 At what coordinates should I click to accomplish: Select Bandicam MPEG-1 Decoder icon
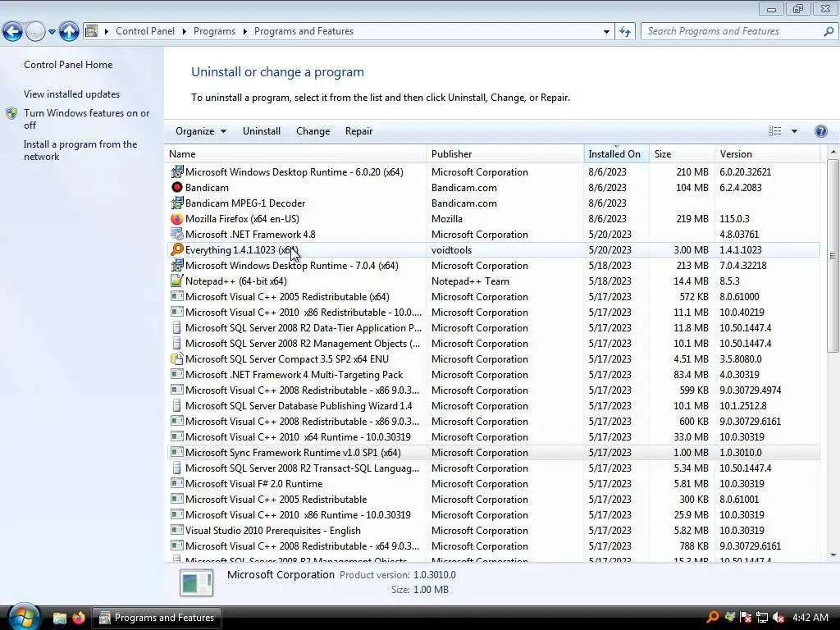(x=177, y=203)
